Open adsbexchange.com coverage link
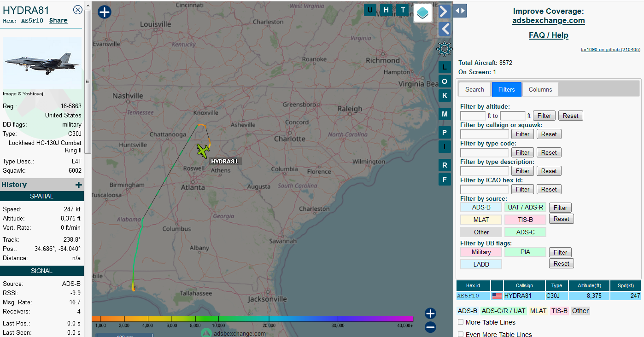Screen dimensions: 644x337 pyautogui.click(x=549, y=20)
